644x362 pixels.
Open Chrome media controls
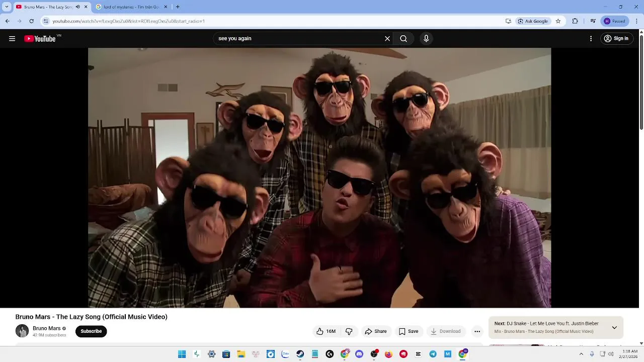(x=593, y=21)
